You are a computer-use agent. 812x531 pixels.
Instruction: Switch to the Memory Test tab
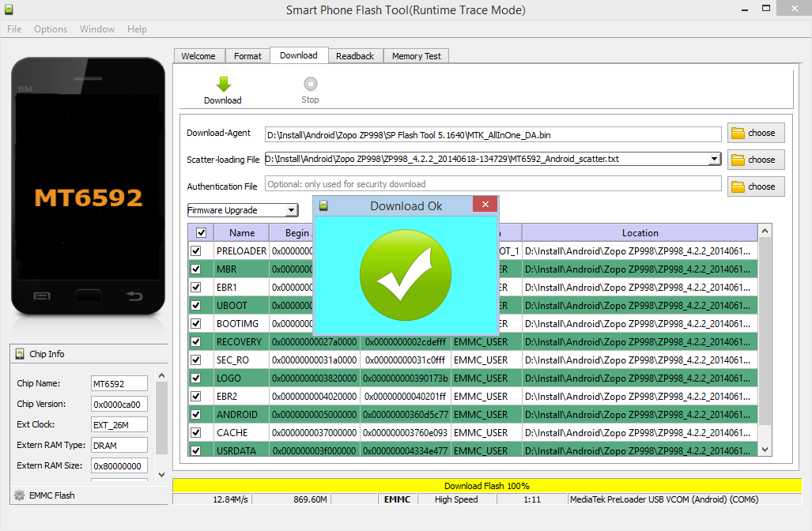(417, 56)
